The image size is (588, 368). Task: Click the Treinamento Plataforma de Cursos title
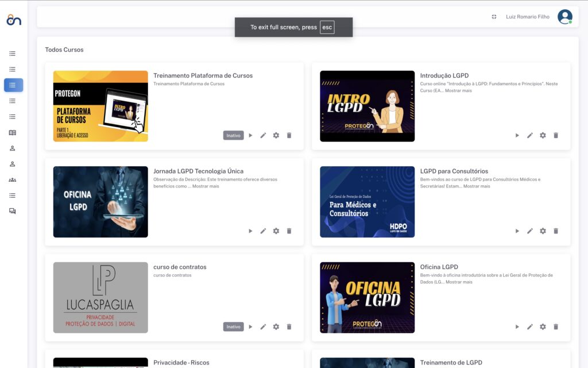203,75
